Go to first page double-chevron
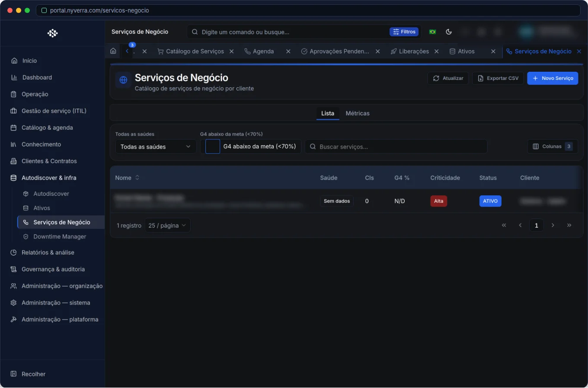This screenshot has width=588, height=388. point(504,225)
